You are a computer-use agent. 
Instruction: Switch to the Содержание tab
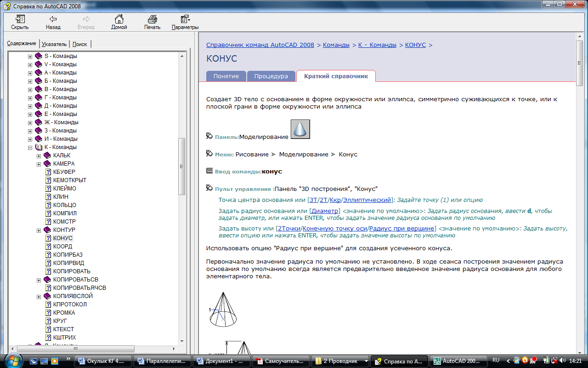click(x=22, y=43)
